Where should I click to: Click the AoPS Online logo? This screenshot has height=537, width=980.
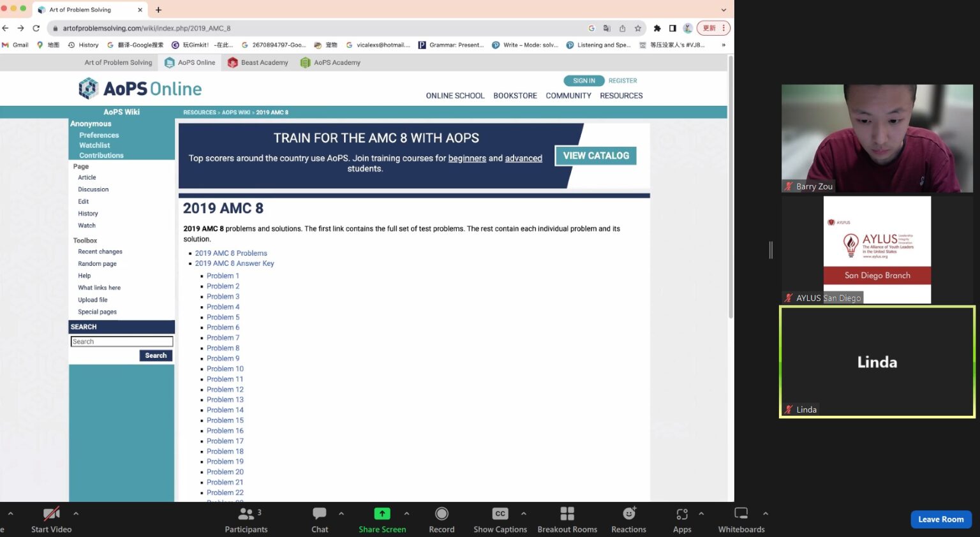click(140, 89)
